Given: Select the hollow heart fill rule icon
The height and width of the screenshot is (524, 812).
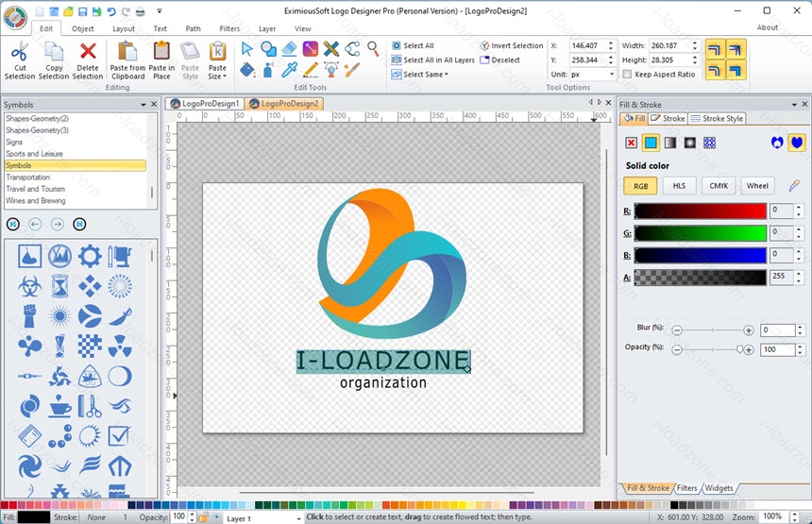Looking at the screenshot, I should 777,143.
